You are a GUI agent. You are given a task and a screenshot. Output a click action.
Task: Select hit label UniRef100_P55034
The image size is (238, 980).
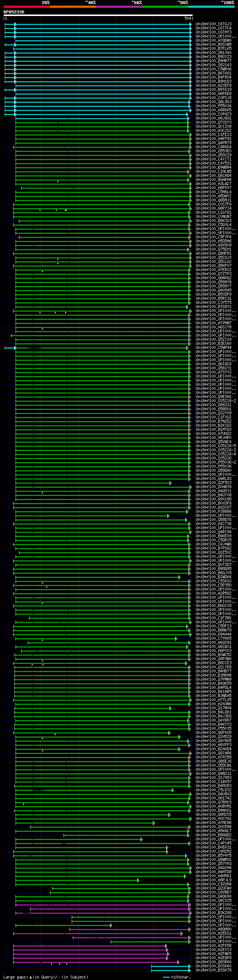point(214,106)
